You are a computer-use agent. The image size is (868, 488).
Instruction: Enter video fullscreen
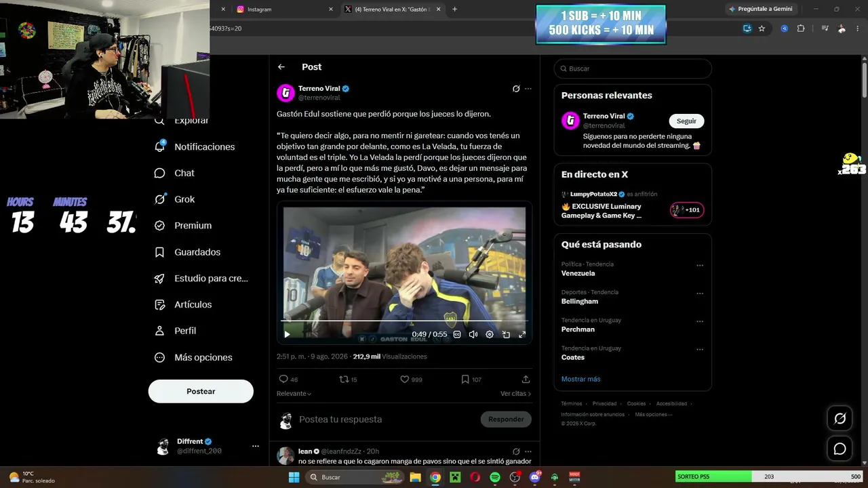[522, 334]
